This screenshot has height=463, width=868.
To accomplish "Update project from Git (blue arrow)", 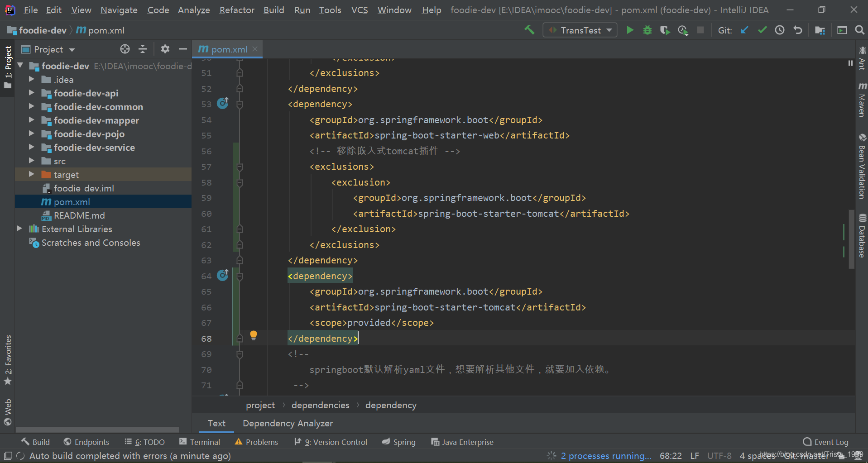I will point(744,30).
